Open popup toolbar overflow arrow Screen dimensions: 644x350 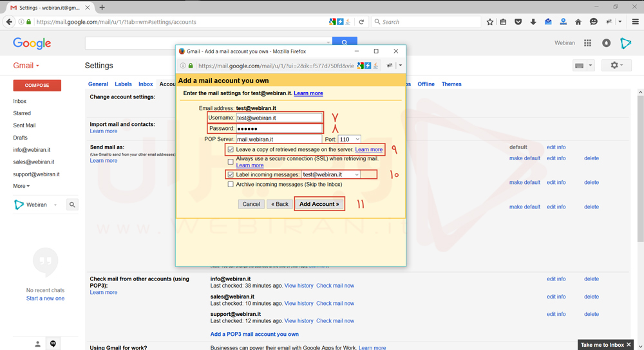[400, 66]
